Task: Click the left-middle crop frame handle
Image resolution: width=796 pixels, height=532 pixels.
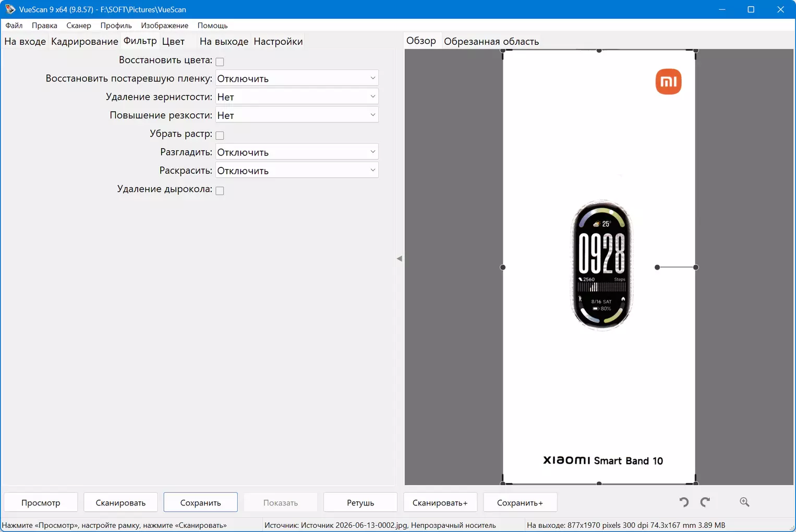Action: click(503, 267)
